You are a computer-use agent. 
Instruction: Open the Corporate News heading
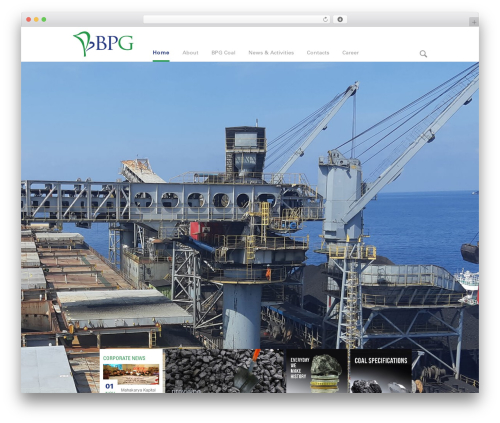(x=124, y=358)
